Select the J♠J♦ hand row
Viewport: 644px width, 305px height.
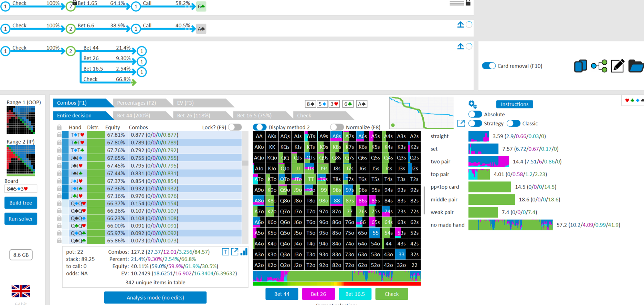[151, 158]
